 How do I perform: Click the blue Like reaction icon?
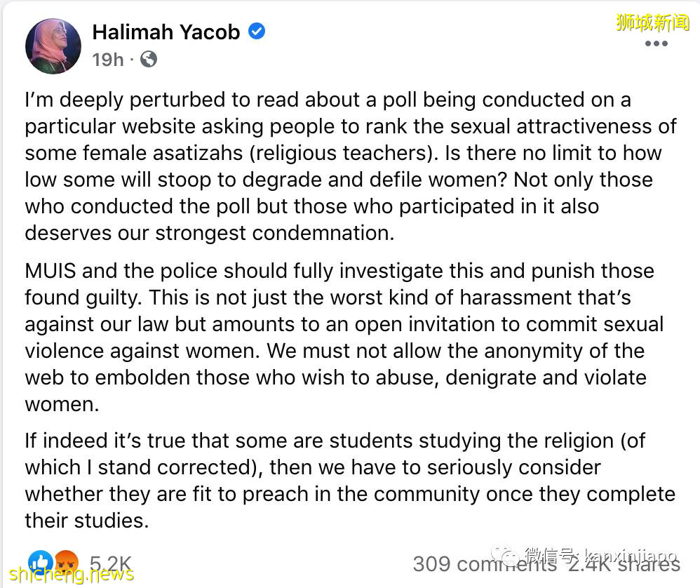(x=40, y=561)
